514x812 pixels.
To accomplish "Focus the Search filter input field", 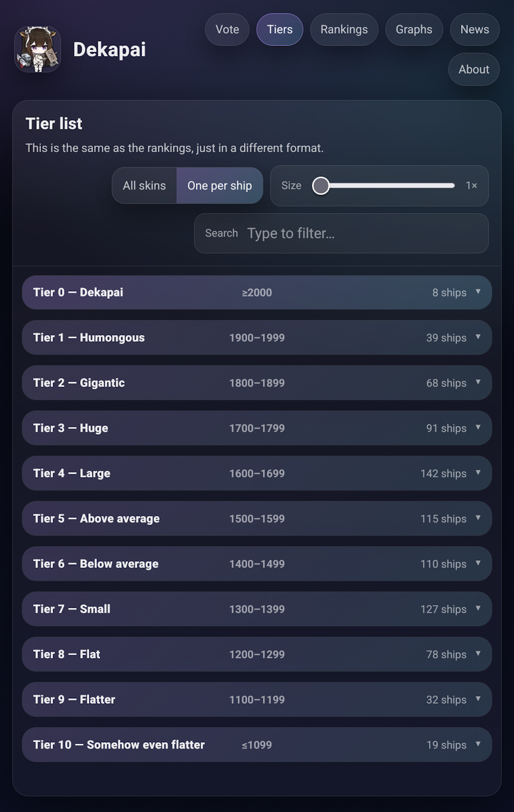I will (x=363, y=233).
